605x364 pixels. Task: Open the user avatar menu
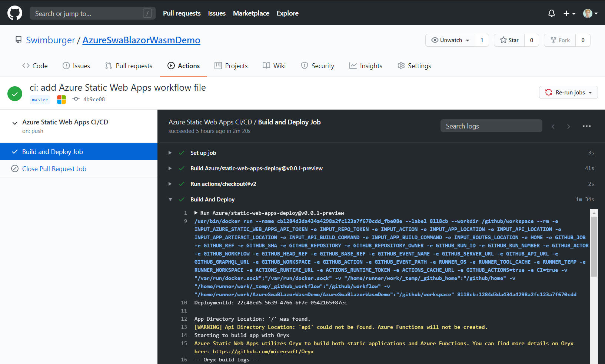pyautogui.click(x=591, y=13)
